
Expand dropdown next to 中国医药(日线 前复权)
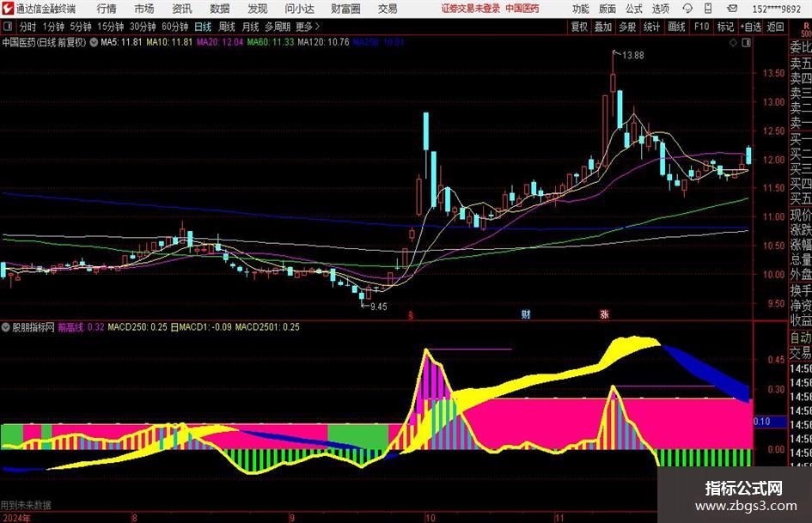[x=94, y=42]
